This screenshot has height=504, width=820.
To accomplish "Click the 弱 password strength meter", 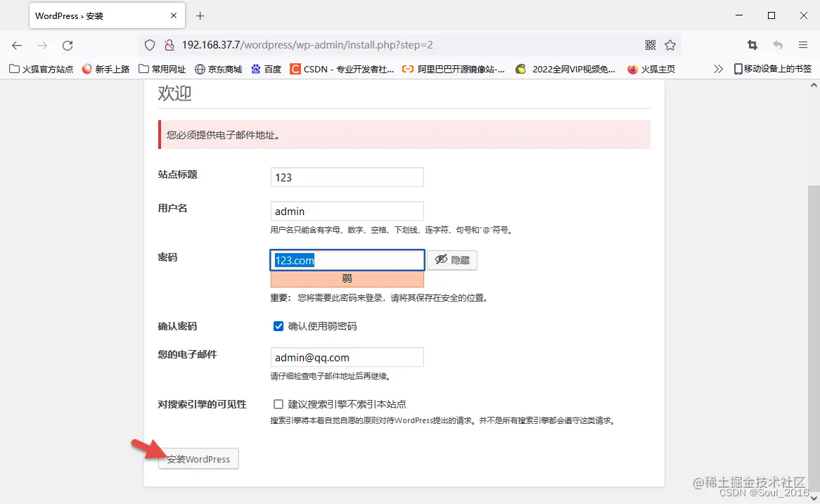I will (x=347, y=278).
